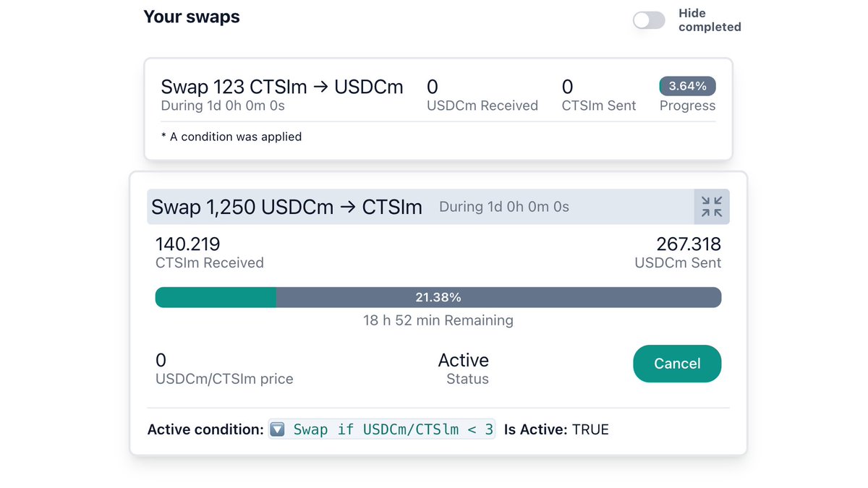Viewport: 868px width, 488px height.
Task: Click the Swap 1,250 USDCm header title
Action: [287, 207]
